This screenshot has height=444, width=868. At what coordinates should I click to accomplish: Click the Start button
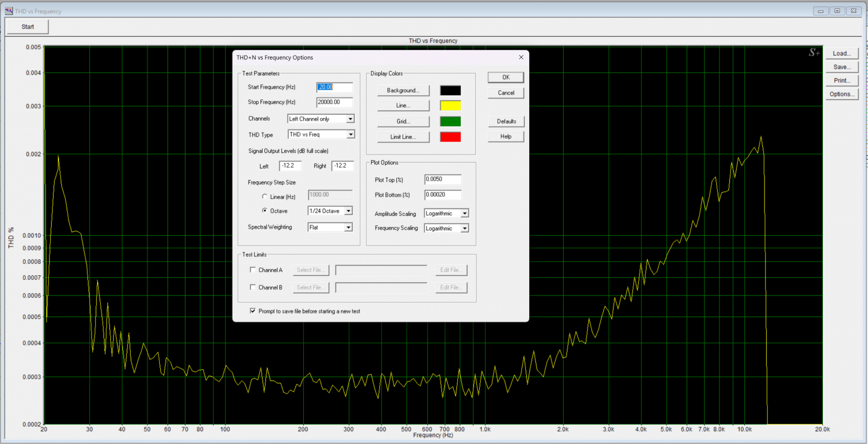[x=28, y=27]
